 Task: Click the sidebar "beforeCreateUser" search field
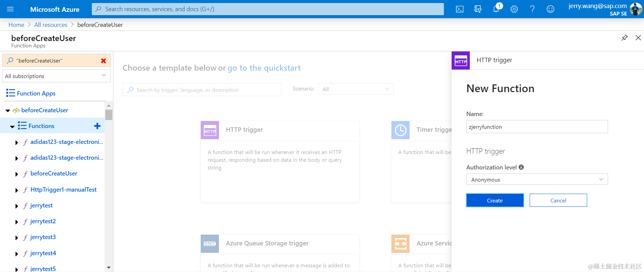56,61
